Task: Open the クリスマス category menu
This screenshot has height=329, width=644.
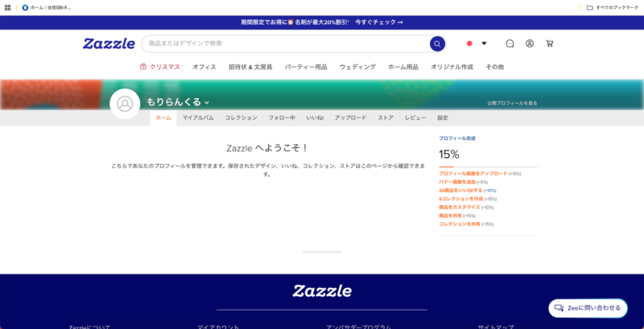Action: [x=165, y=67]
